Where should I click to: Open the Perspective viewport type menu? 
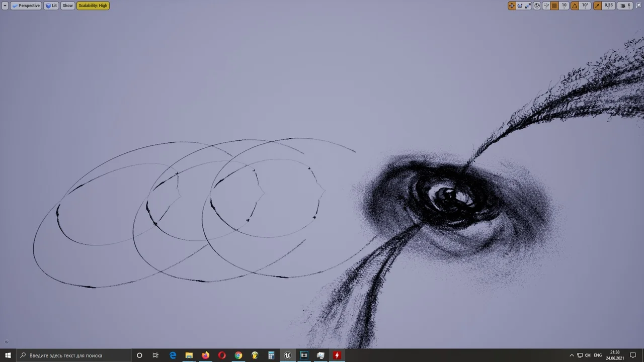(x=26, y=6)
